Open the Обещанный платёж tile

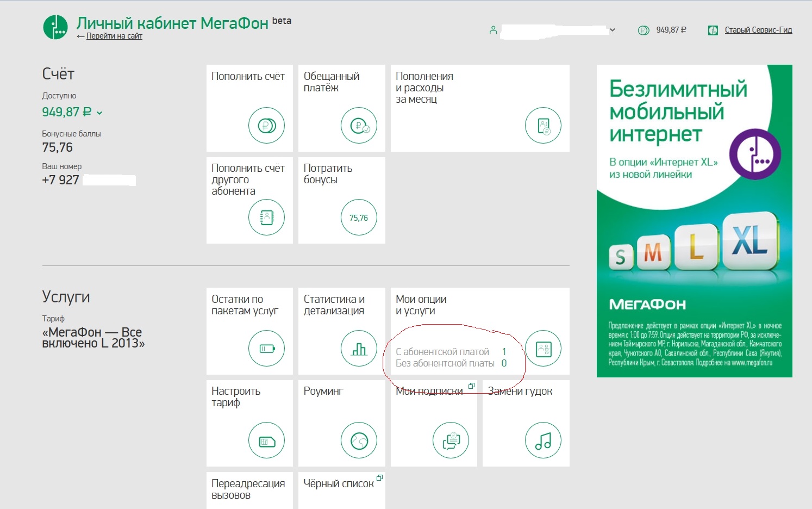pos(342,108)
